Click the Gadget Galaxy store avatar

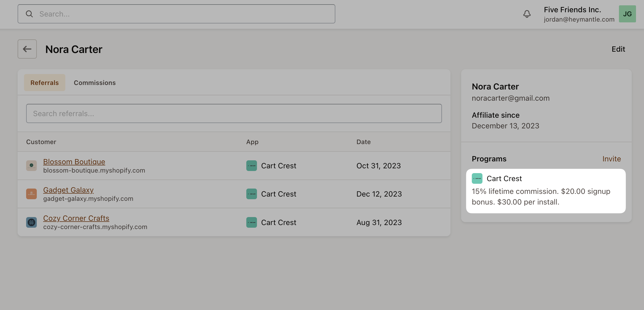tap(31, 194)
